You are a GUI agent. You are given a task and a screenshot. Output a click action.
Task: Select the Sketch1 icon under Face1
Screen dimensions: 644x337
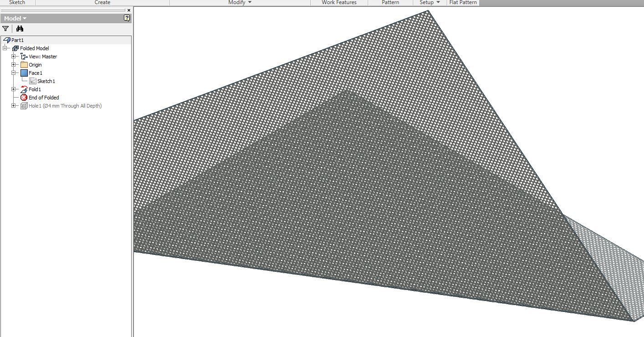pos(33,81)
